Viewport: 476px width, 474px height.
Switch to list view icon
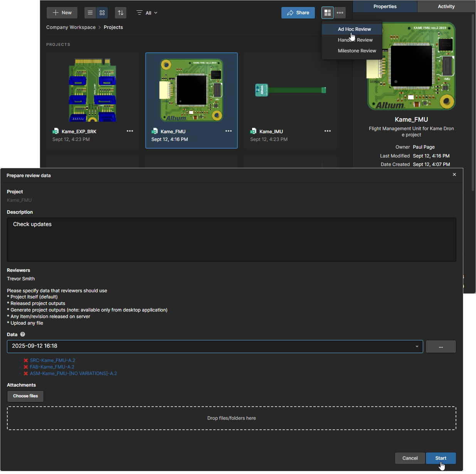[90, 13]
